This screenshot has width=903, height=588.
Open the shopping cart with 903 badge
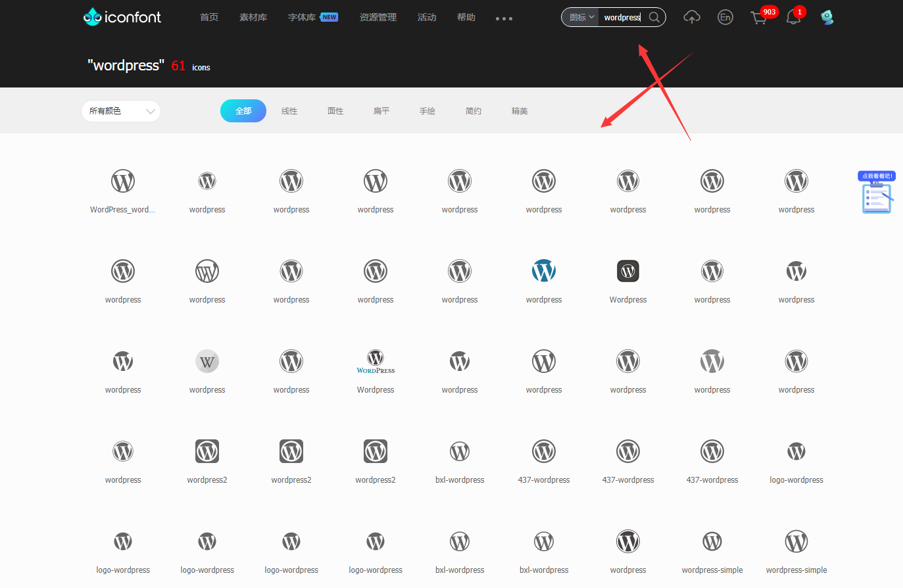pos(760,17)
